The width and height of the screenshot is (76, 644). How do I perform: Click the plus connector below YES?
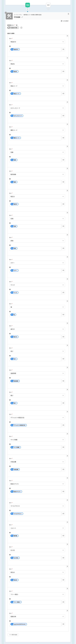(x=28, y=9)
